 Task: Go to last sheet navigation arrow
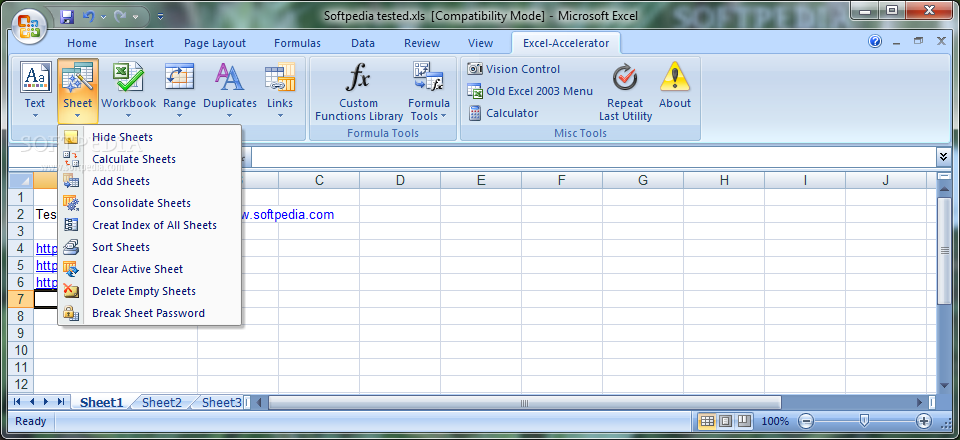click(61, 402)
